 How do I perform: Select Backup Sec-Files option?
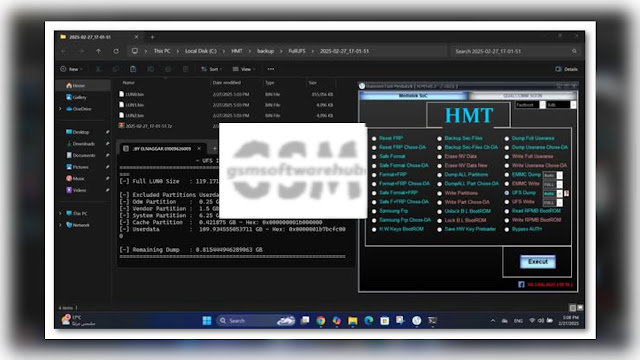tap(460, 138)
